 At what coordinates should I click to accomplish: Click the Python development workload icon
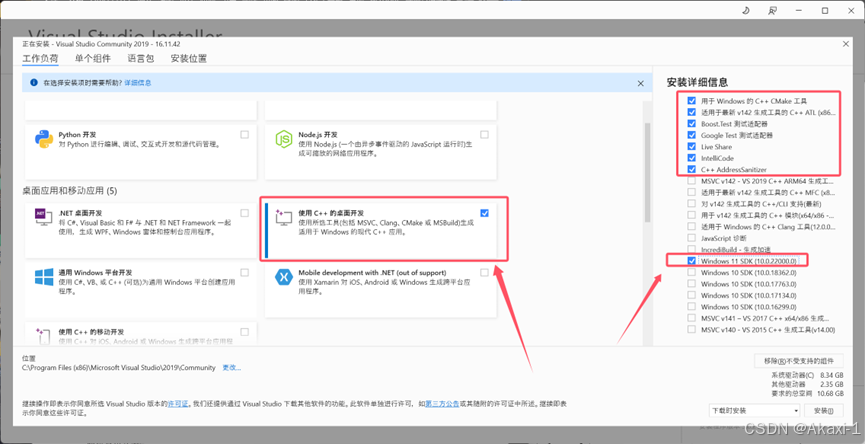pyautogui.click(x=44, y=140)
